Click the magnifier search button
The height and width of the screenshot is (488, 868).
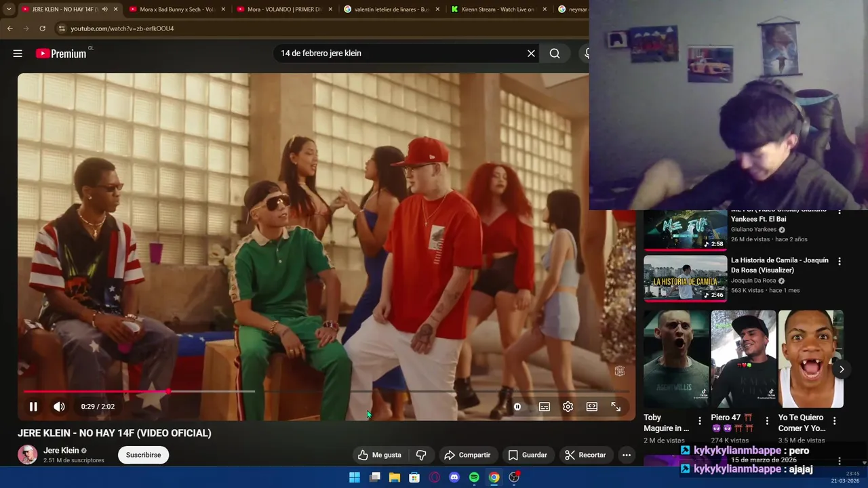click(555, 54)
